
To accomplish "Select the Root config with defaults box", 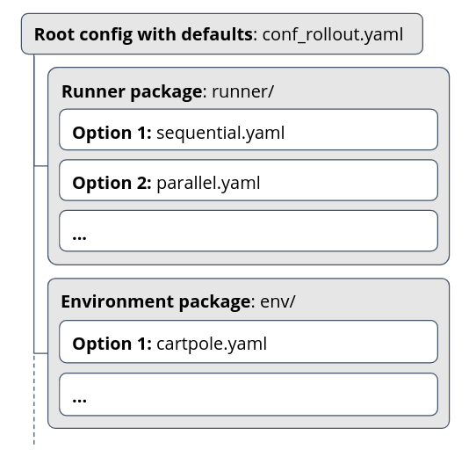I will (222, 33).
